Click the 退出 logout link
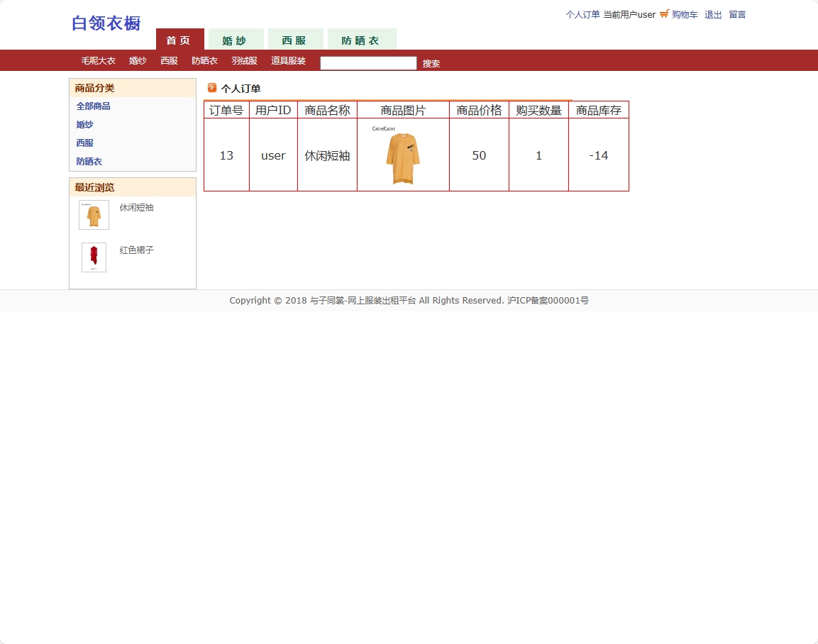This screenshot has width=818, height=644. (x=712, y=14)
